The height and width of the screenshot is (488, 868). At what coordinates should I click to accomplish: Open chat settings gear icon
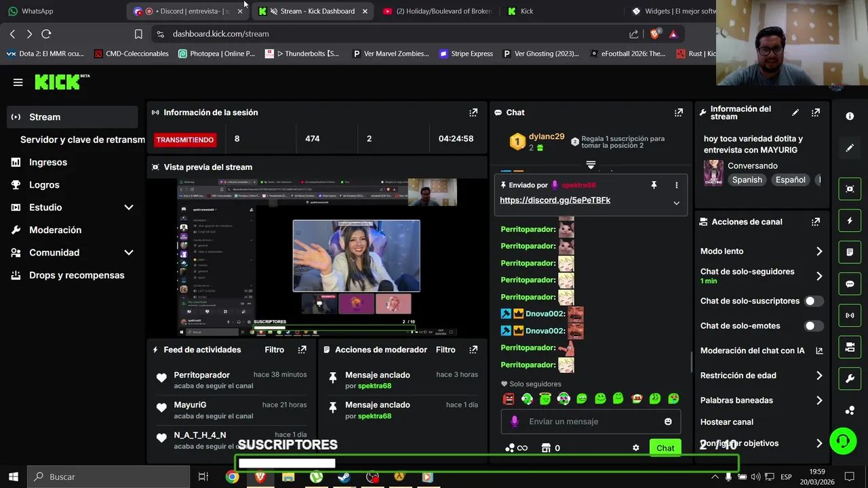click(x=635, y=448)
